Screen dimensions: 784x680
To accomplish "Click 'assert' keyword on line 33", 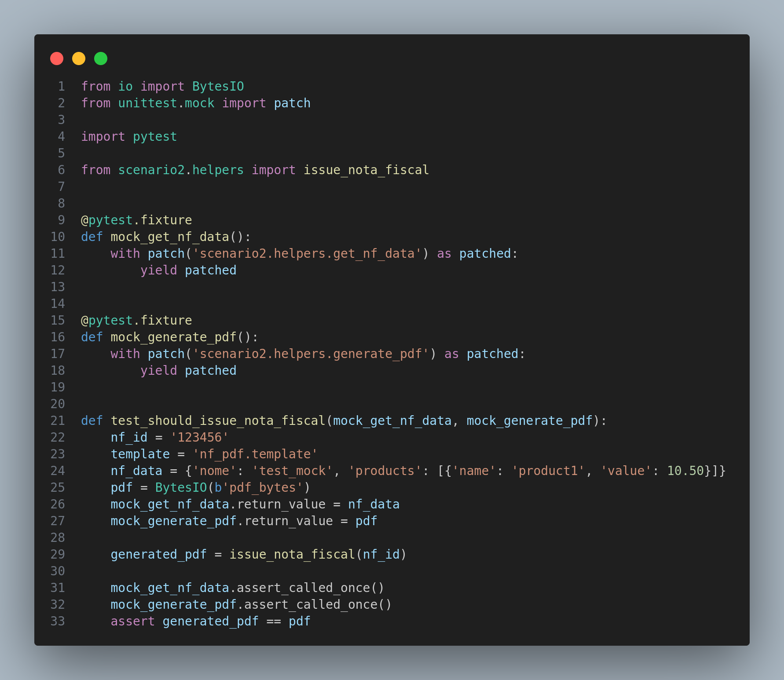I will (132, 621).
